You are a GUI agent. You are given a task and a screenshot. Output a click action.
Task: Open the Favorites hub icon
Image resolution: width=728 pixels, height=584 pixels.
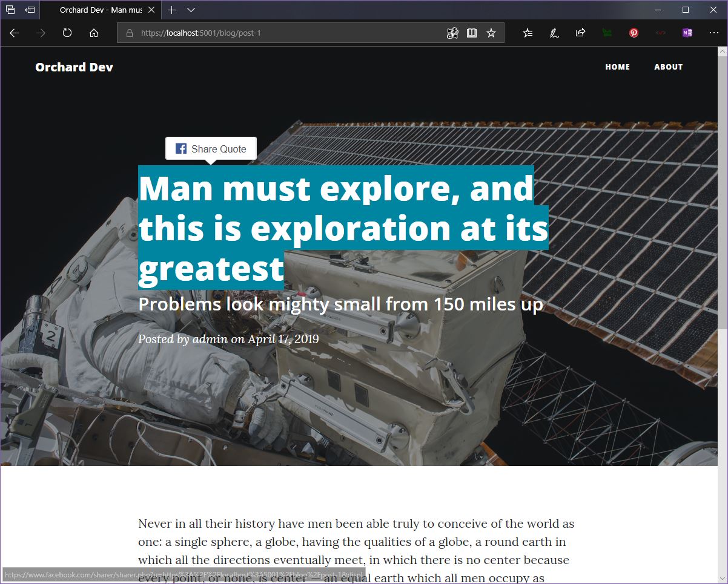pyautogui.click(x=528, y=33)
